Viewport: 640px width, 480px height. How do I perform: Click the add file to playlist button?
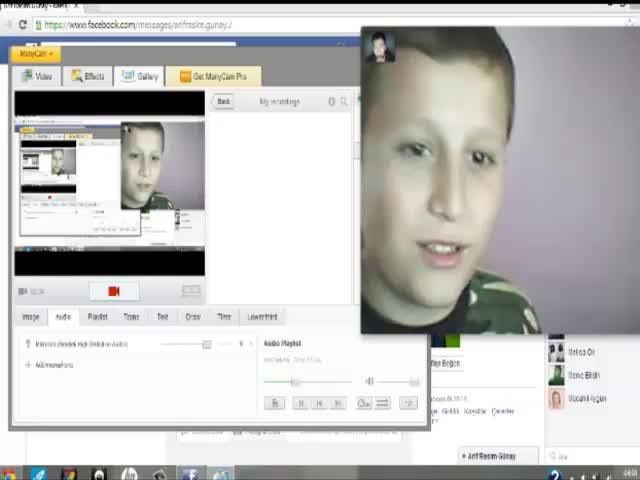pyautogui.click(x=275, y=403)
